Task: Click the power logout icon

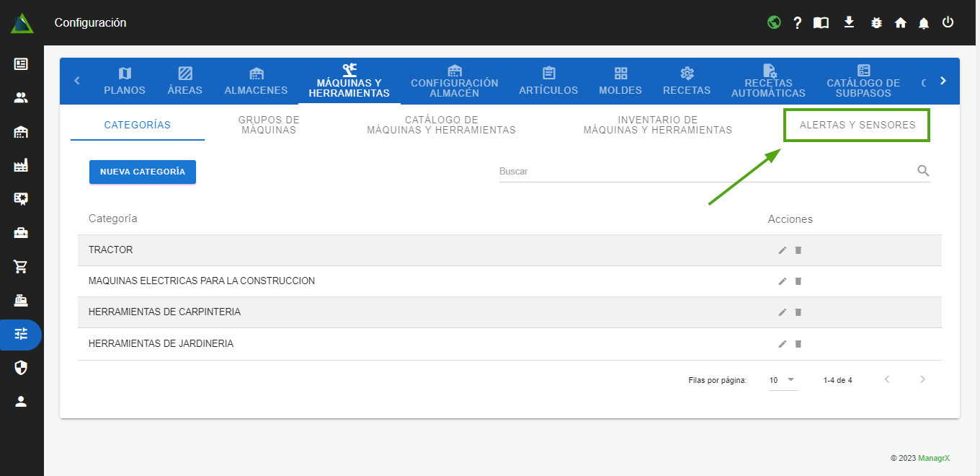Action: pos(948,22)
